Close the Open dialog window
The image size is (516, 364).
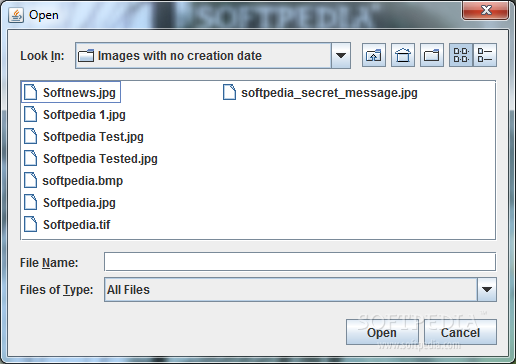coord(486,10)
